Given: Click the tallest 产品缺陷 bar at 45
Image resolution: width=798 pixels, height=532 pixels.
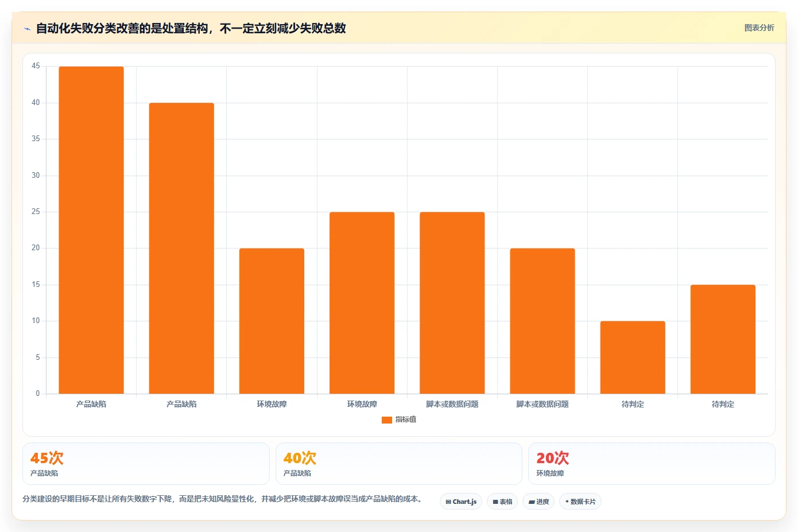Looking at the screenshot, I should [x=91, y=230].
